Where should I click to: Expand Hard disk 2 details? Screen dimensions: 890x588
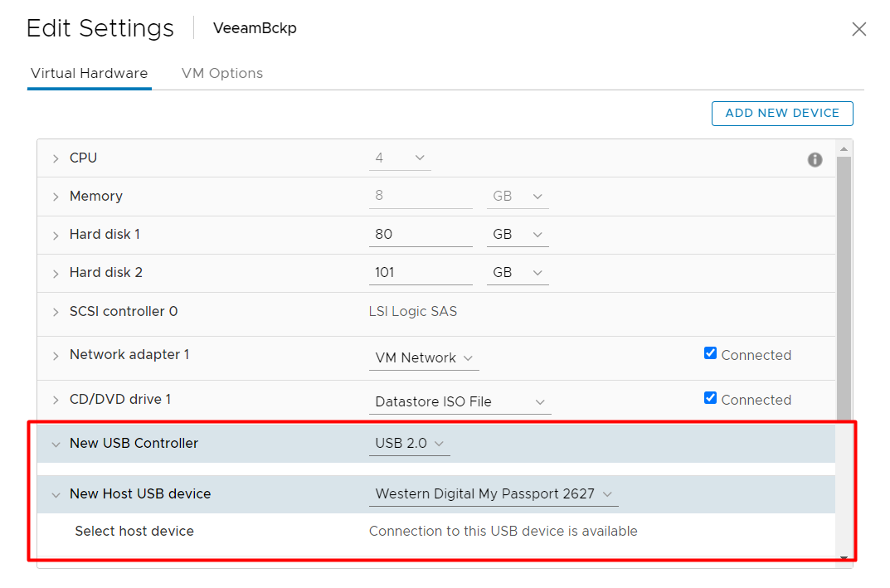pyautogui.click(x=56, y=273)
